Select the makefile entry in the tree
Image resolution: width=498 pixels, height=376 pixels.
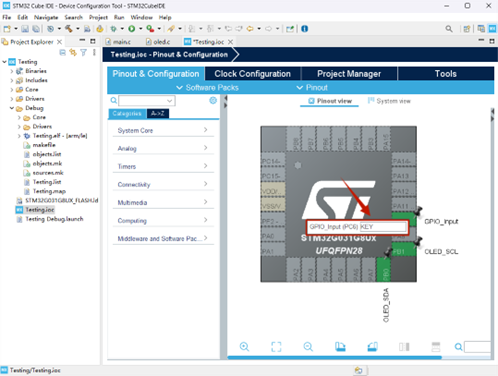39,145
